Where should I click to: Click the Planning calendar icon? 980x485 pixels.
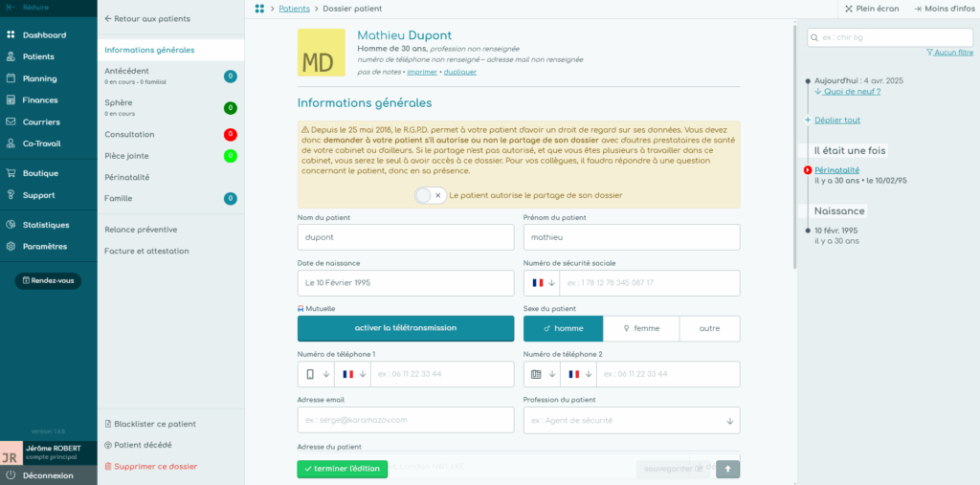tap(11, 78)
